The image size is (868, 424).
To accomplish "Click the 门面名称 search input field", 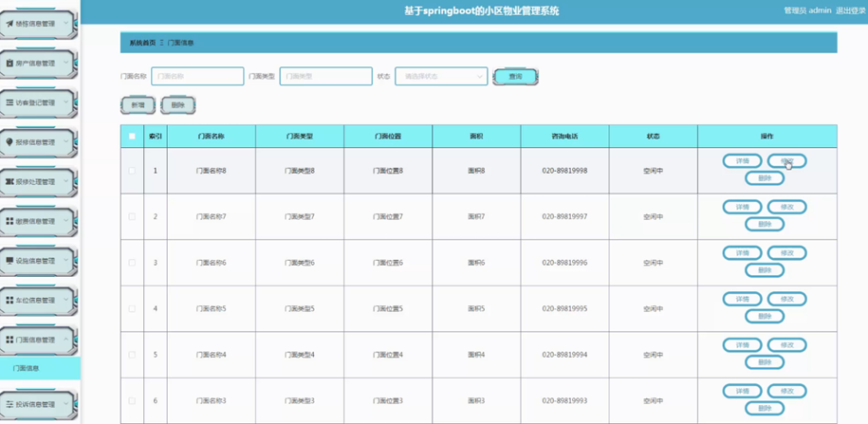I will tap(197, 77).
